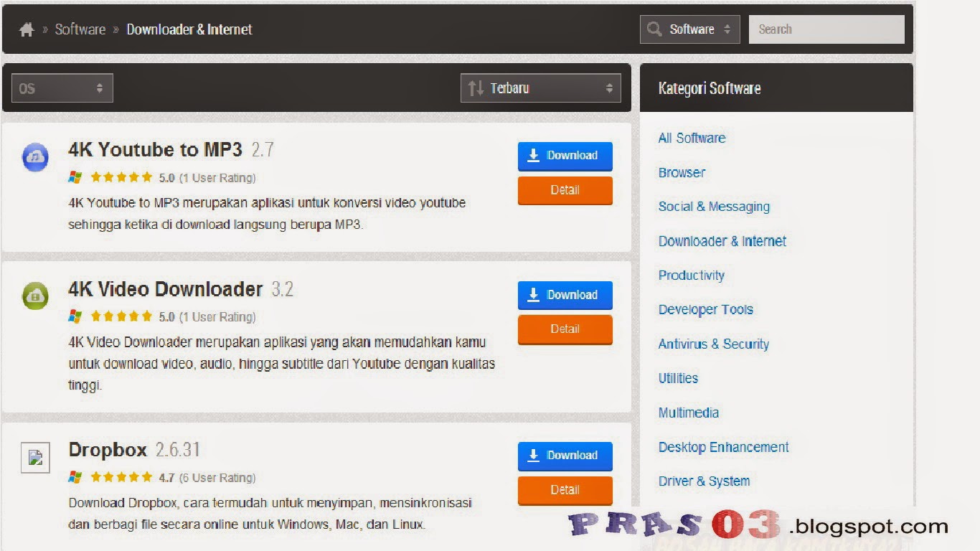The image size is (980, 551).
Task: Download Dropbox
Action: [x=565, y=456]
